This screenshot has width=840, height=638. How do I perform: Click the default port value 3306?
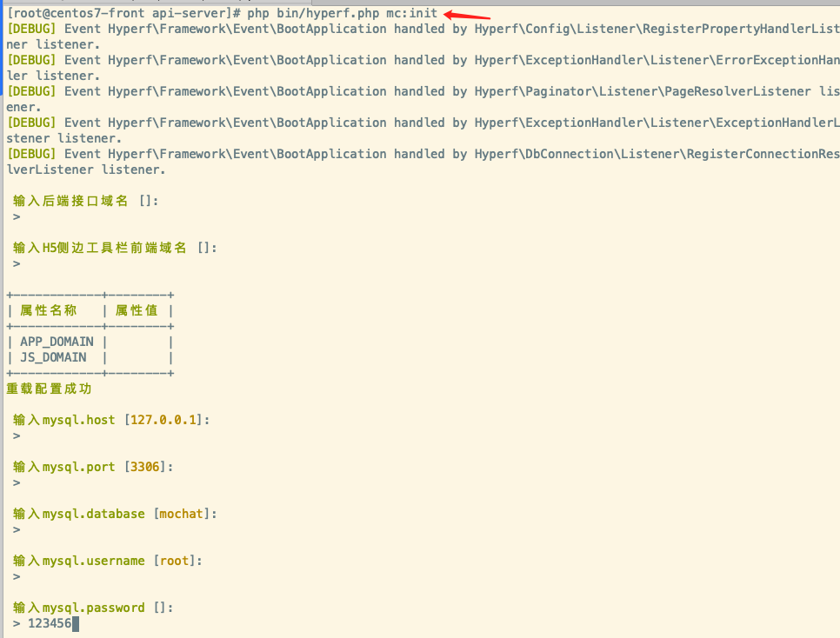coord(144,467)
